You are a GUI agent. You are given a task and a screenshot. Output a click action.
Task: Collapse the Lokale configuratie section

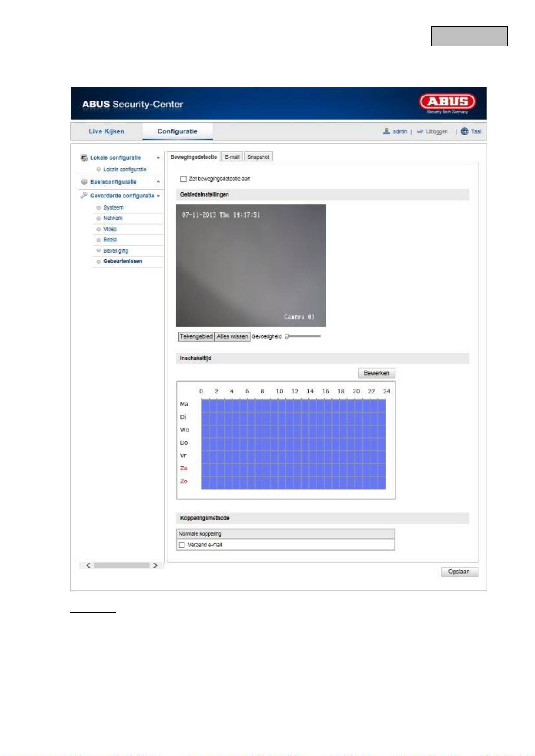158,158
